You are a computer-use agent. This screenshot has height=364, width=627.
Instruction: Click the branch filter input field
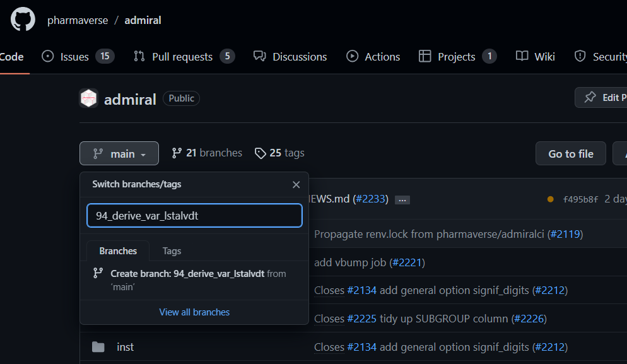click(x=194, y=216)
